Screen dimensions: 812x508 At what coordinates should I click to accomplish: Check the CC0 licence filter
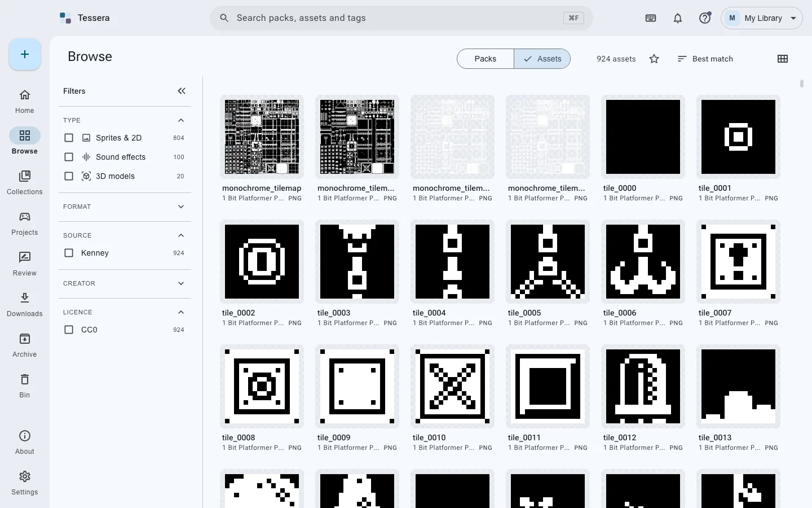click(69, 330)
